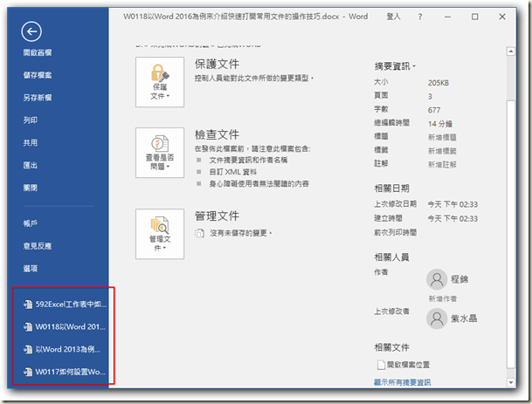The width and height of the screenshot is (532, 404).
Task: Open the 帳戶 page
Action: click(31, 223)
